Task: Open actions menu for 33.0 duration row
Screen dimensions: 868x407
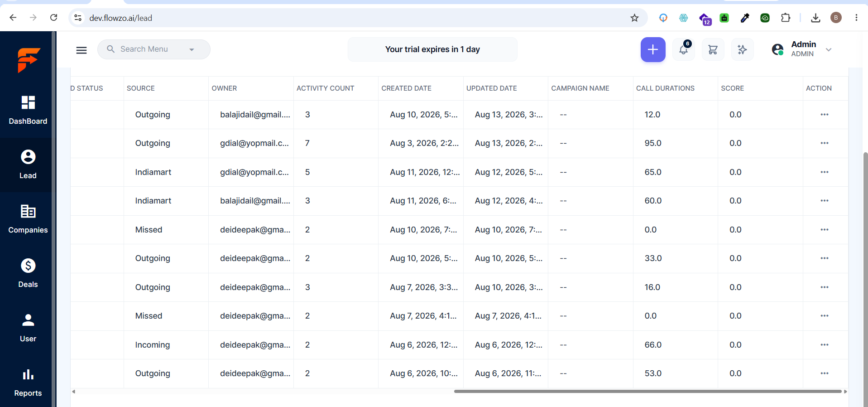Action: pos(825,258)
